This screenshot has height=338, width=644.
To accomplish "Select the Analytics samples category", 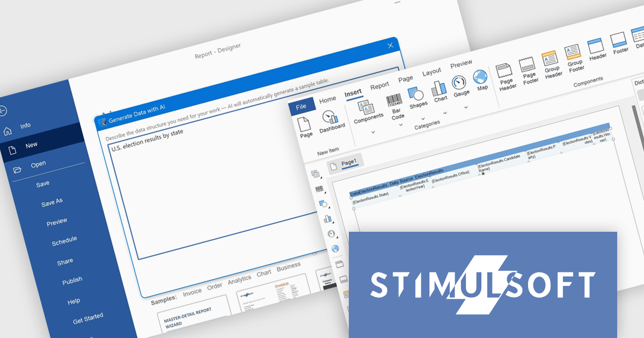I will pos(239,280).
